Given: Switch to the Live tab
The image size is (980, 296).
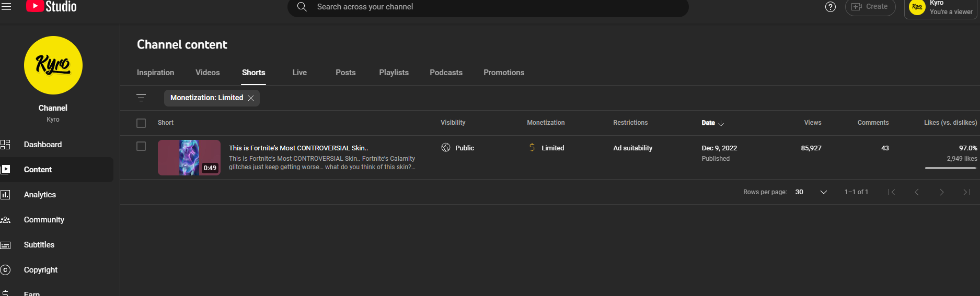Looking at the screenshot, I should coord(299,73).
